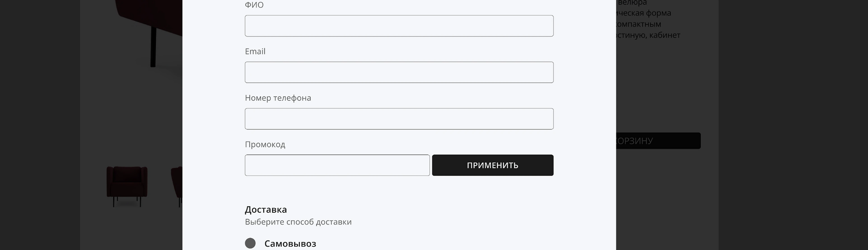Click into the Промокод entry field

tap(337, 165)
